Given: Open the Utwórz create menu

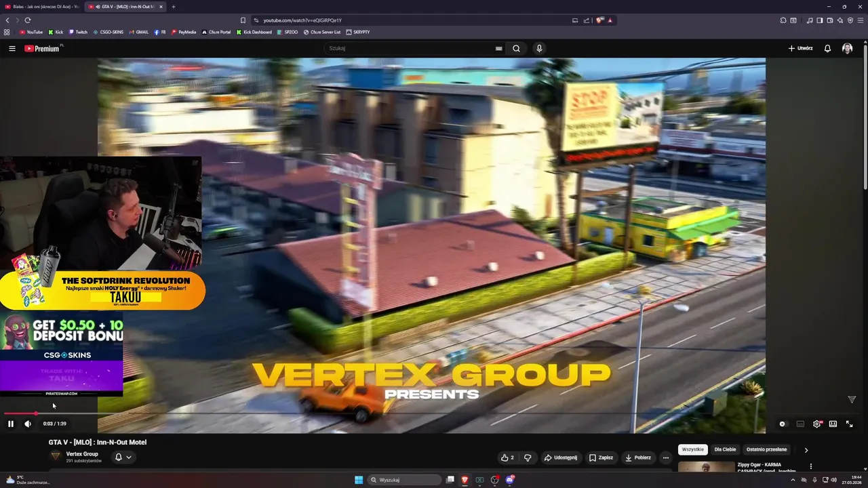Looking at the screenshot, I should tap(800, 48).
